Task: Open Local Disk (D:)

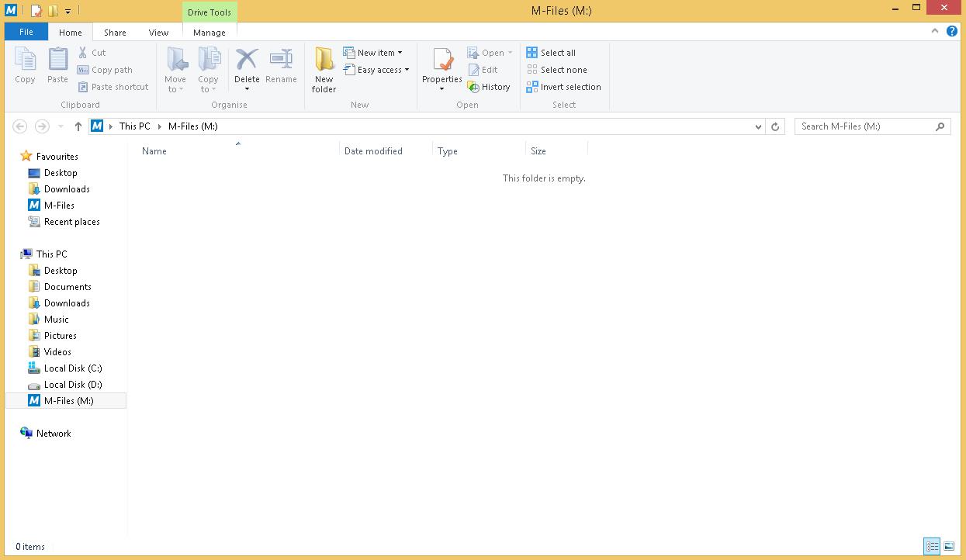Action: click(65, 385)
